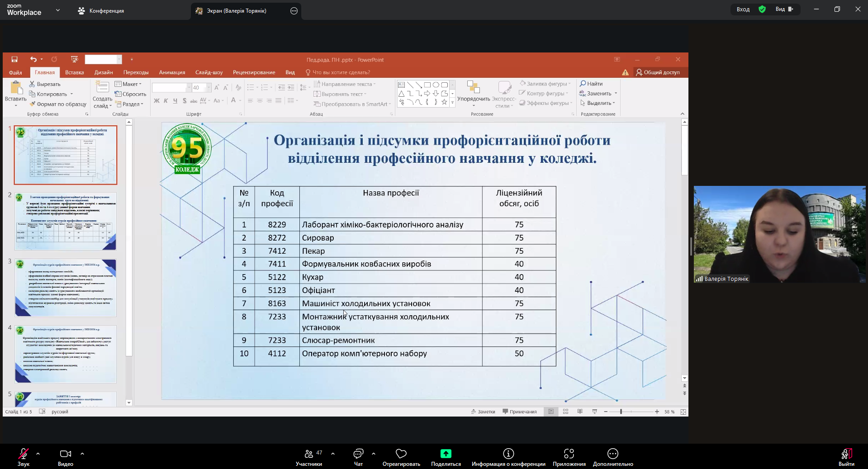The image size is (868, 469).
Task: Click the More options icon
Action: click(612, 454)
